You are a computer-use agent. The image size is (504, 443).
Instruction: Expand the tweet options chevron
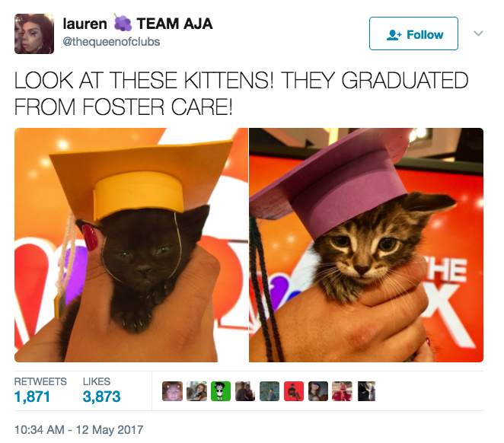click(x=478, y=33)
